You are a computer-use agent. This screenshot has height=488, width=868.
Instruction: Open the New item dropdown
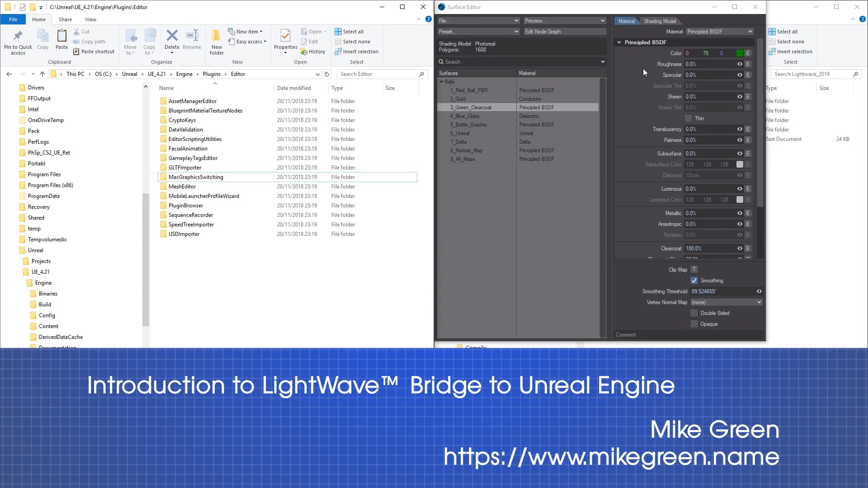click(x=245, y=32)
